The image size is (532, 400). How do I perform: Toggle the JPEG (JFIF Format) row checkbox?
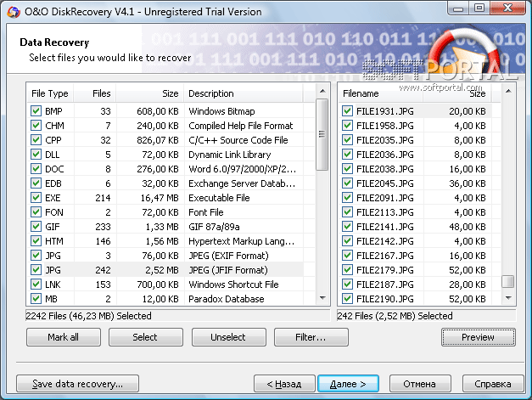tap(36, 270)
